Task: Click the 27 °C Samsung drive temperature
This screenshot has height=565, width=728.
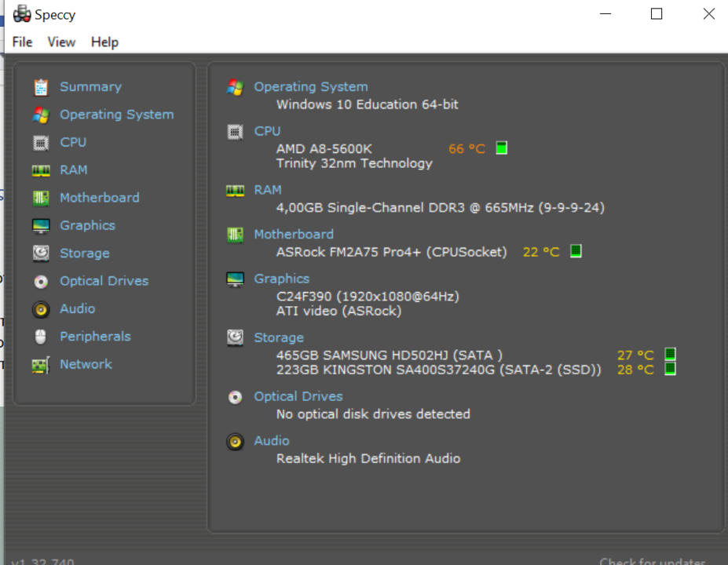Action: (x=635, y=355)
